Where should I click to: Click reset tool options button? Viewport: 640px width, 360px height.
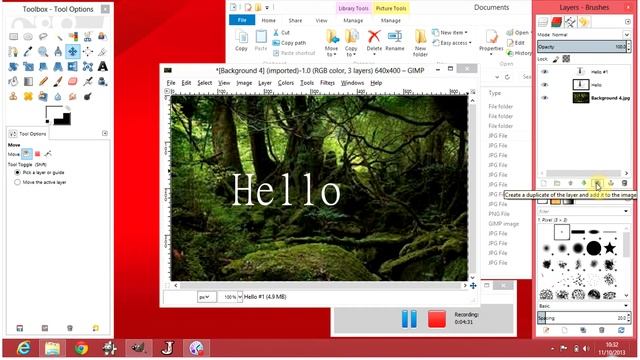click(x=96, y=328)
